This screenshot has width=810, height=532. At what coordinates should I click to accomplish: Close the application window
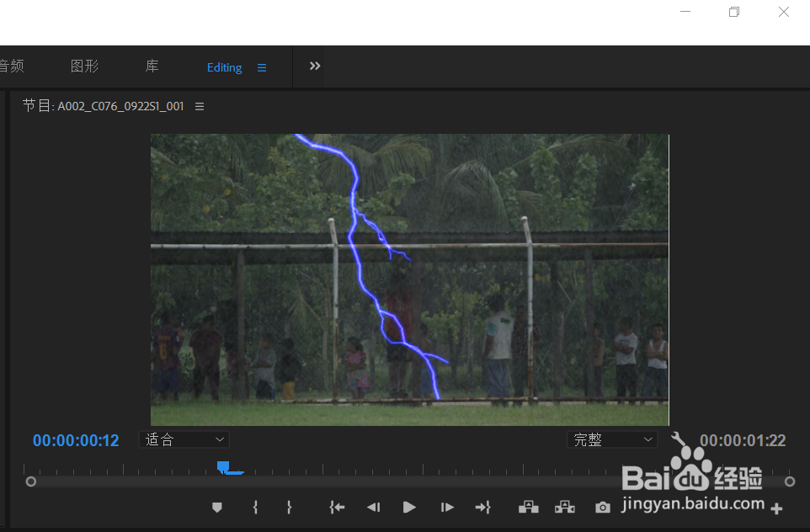tap(784, 11)
